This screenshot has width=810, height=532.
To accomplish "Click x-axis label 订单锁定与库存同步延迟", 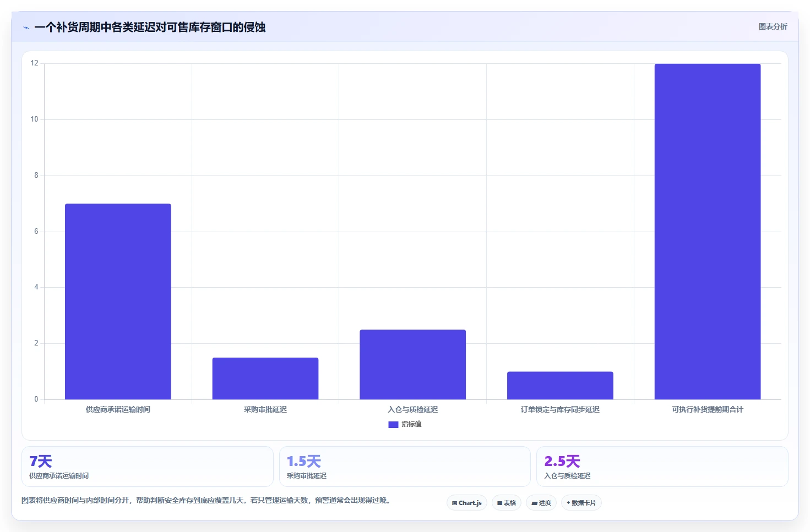I will click(560, 409).
